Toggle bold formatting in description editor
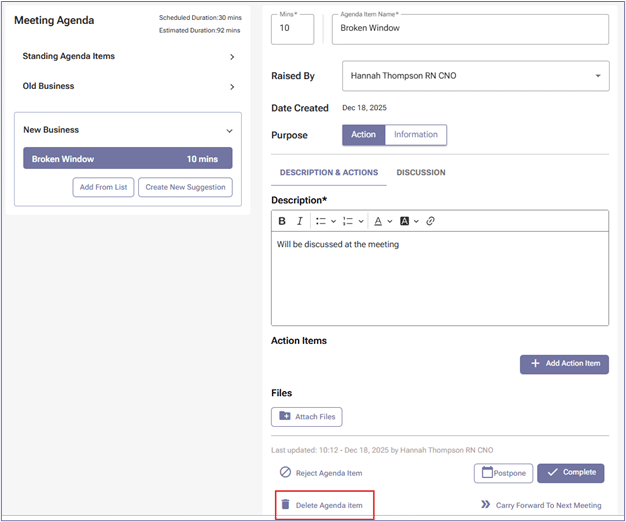 pyautogui.click(x=282, y=221)
